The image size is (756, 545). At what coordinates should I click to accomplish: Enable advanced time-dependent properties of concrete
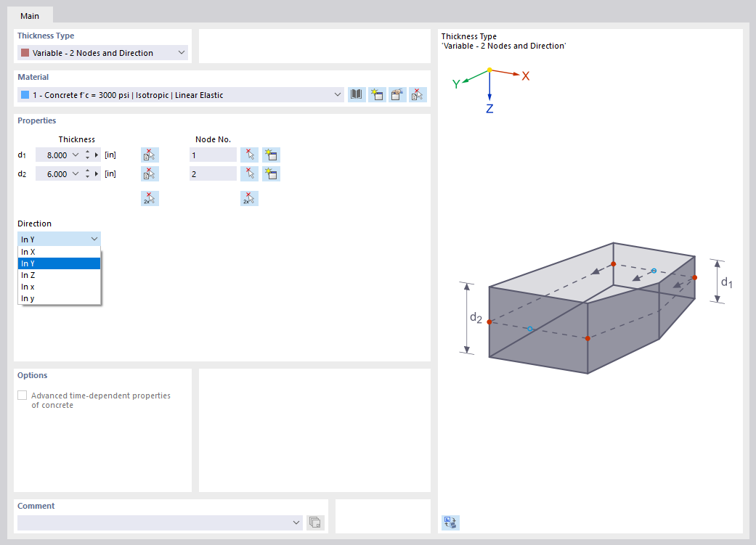(x=22, y=395)
